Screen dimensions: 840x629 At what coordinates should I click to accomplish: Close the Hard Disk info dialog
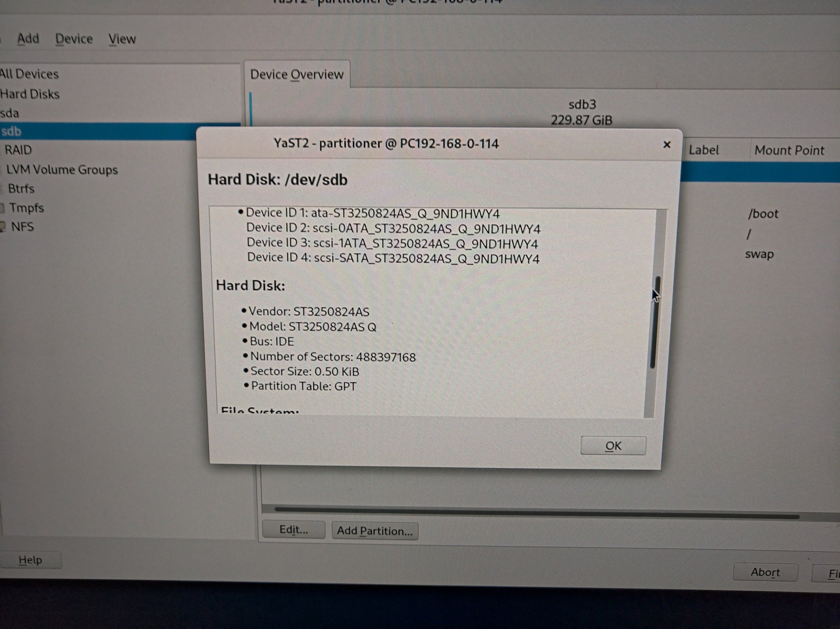click(x=667, y=145)
